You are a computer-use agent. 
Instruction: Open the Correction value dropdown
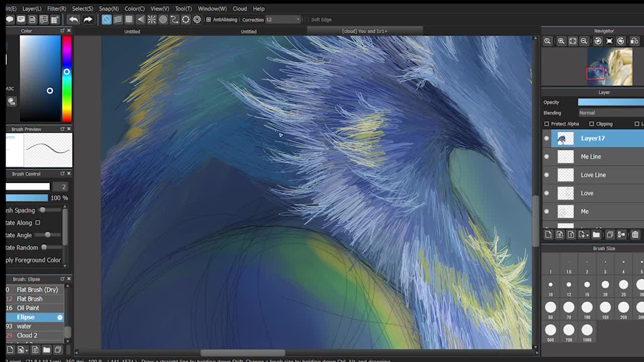pyautogui.click(x=298, y=20)
